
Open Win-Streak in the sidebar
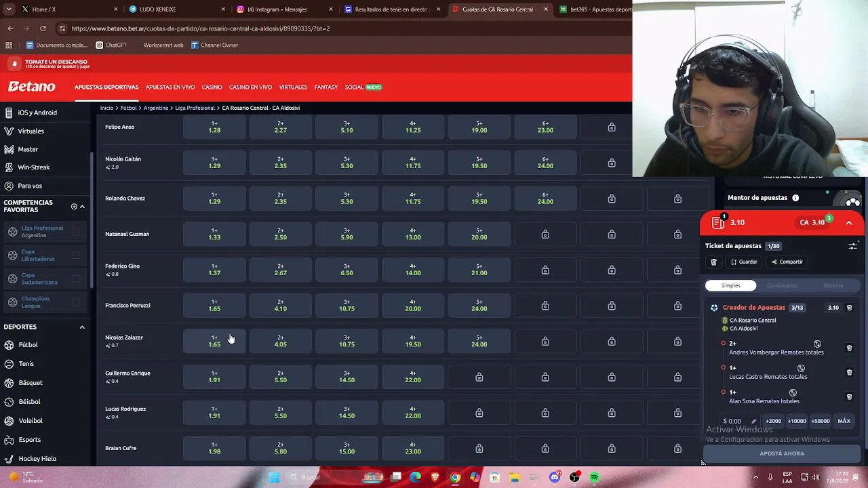point(33,167)
